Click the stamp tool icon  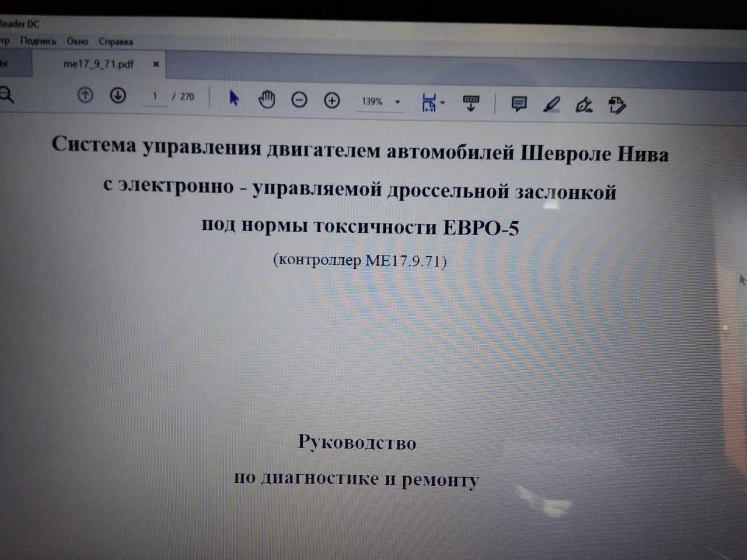click(x=617, y=106)
